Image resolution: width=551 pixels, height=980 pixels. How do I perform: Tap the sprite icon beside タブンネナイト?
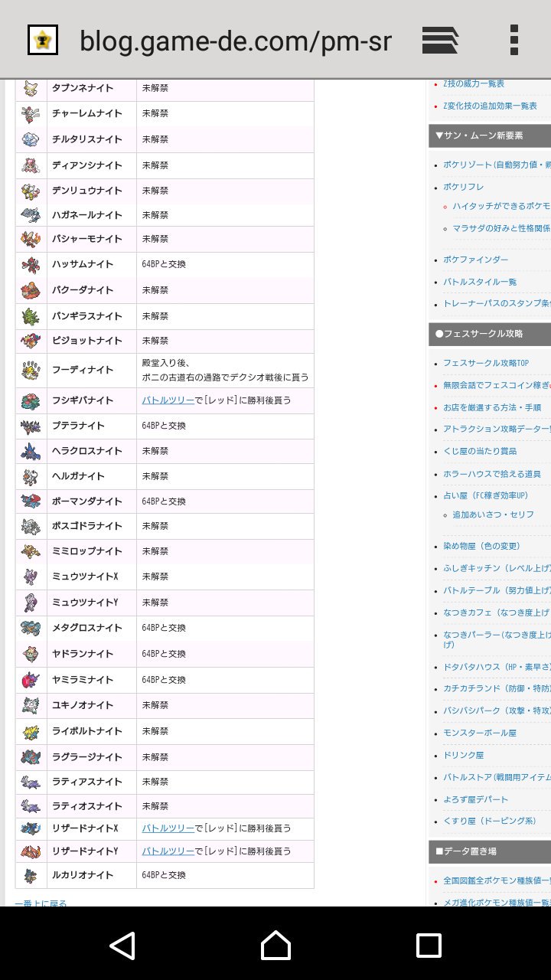pos(31,89)
